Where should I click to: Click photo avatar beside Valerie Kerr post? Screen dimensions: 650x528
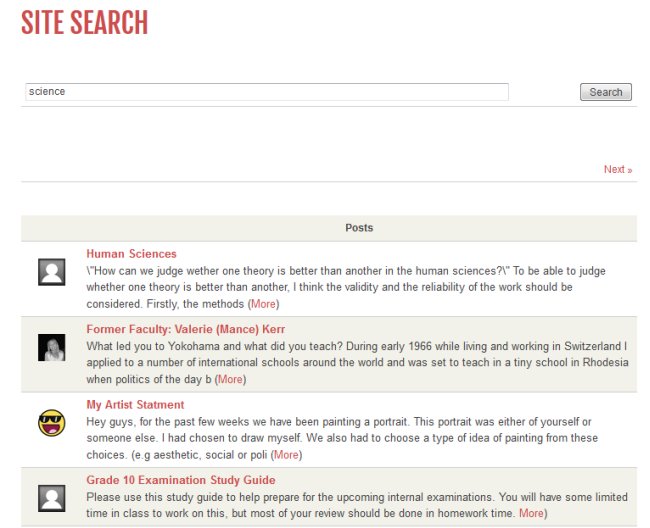[51, 347]
